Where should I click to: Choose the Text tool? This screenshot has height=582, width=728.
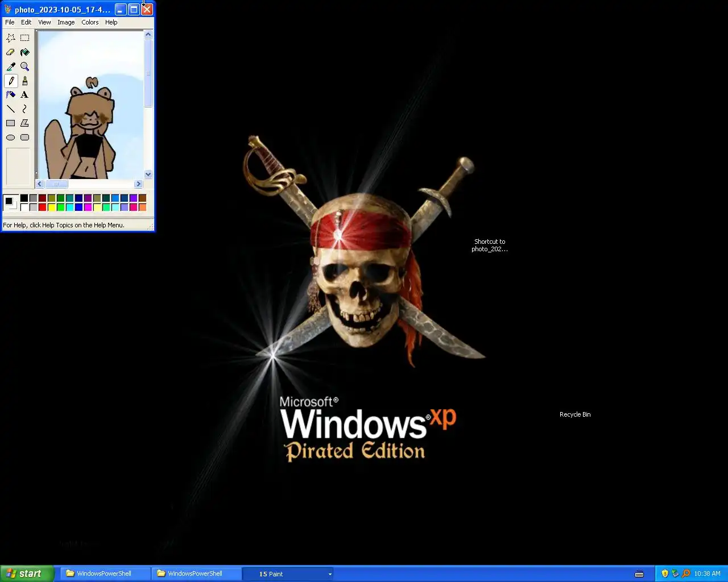[24, 95]
